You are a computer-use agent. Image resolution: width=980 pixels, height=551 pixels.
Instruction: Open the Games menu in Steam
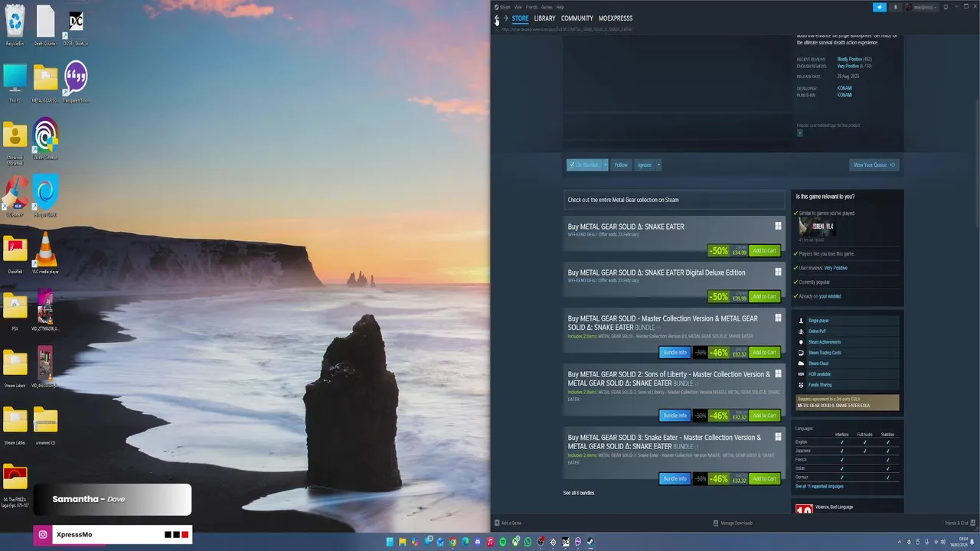point(547,7)
